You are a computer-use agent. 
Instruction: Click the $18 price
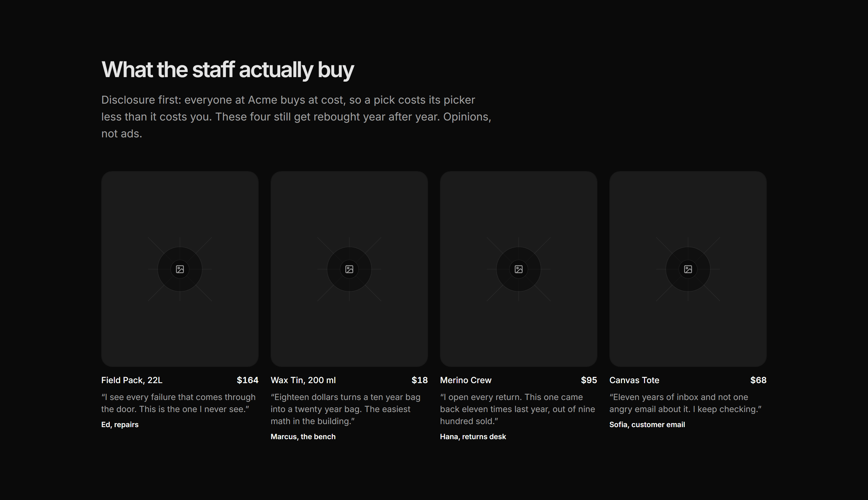[420, 380]
